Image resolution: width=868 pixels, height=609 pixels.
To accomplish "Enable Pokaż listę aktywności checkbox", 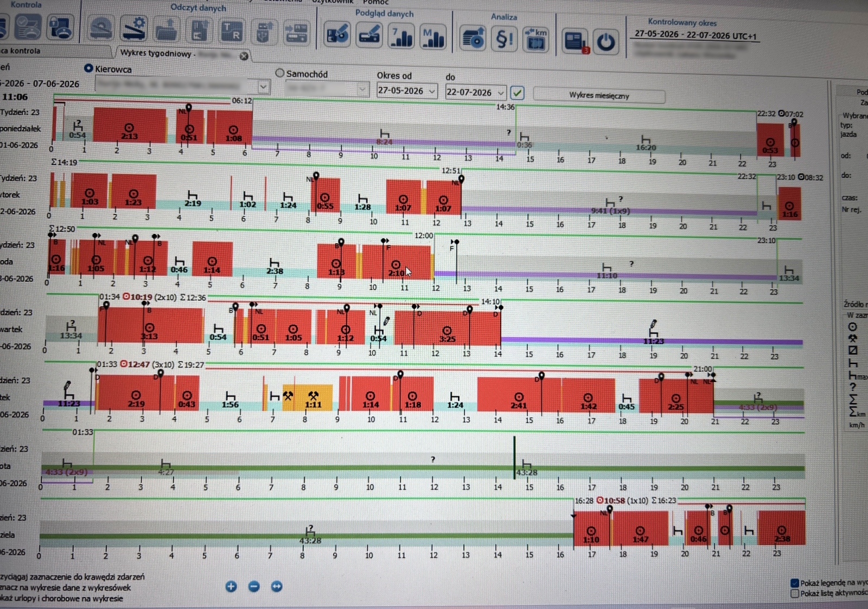I will [x=795, y=593].
